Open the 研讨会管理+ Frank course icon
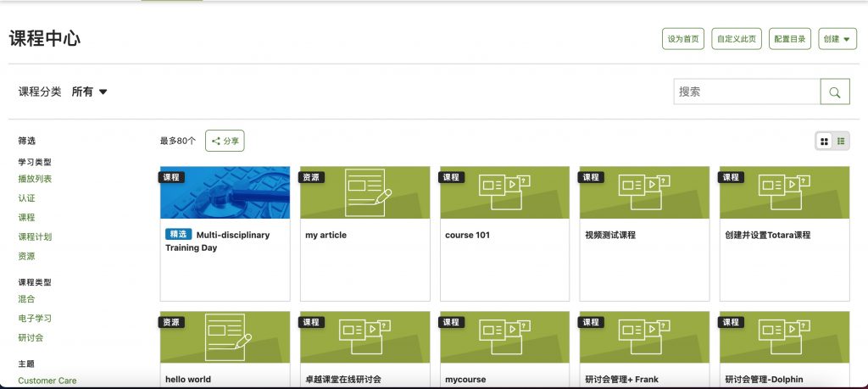The height and width of the screenshot is (389, 868). [644, 337]
